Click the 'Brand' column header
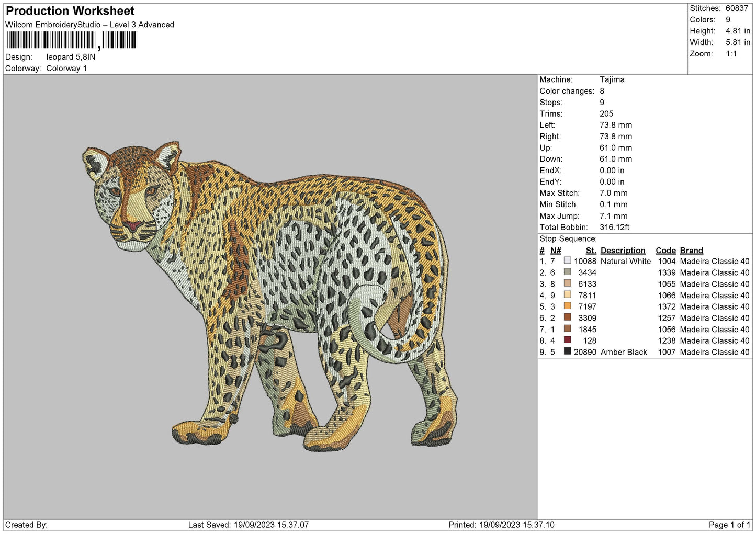The height and width of the screenshot is (534, 756). point(692,251)
